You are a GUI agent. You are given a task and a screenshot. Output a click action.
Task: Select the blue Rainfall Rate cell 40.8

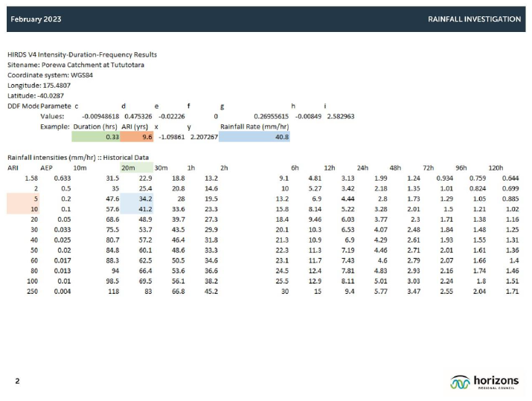click(254, 137)
